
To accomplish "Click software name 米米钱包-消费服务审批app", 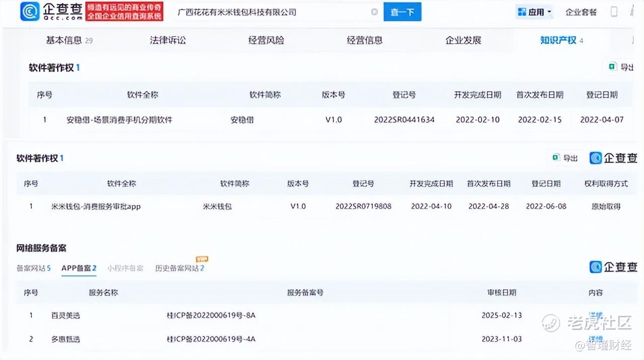I will [96, 207].
